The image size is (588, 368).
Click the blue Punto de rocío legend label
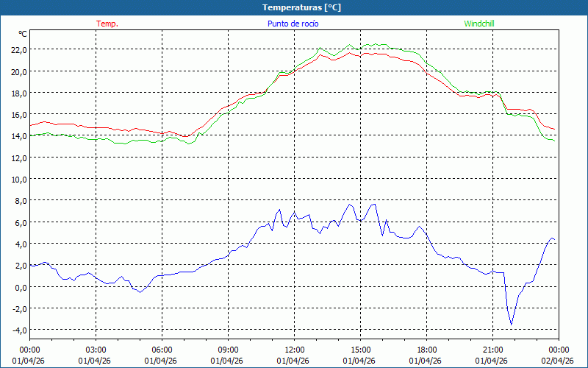[293, 24]
